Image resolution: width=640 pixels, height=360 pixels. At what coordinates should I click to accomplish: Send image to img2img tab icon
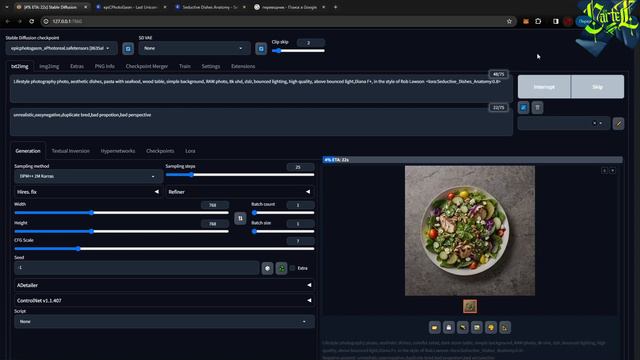[x=476, y=327]
